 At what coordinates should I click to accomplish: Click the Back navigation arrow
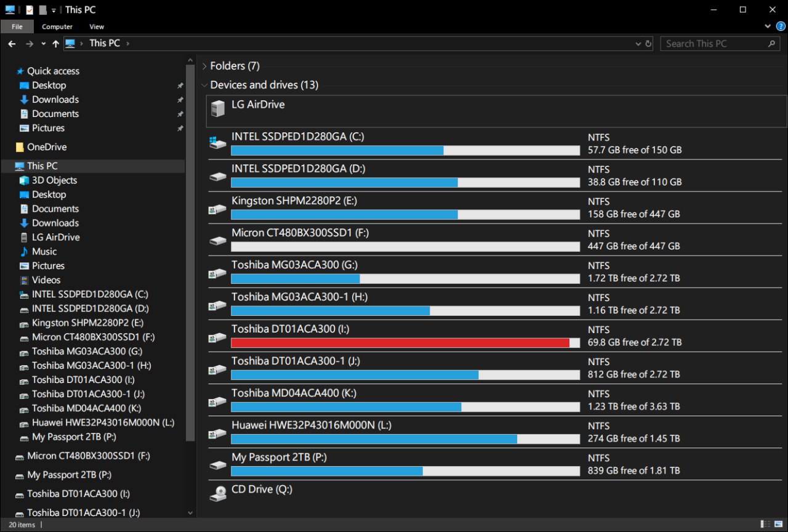point(12,44)
